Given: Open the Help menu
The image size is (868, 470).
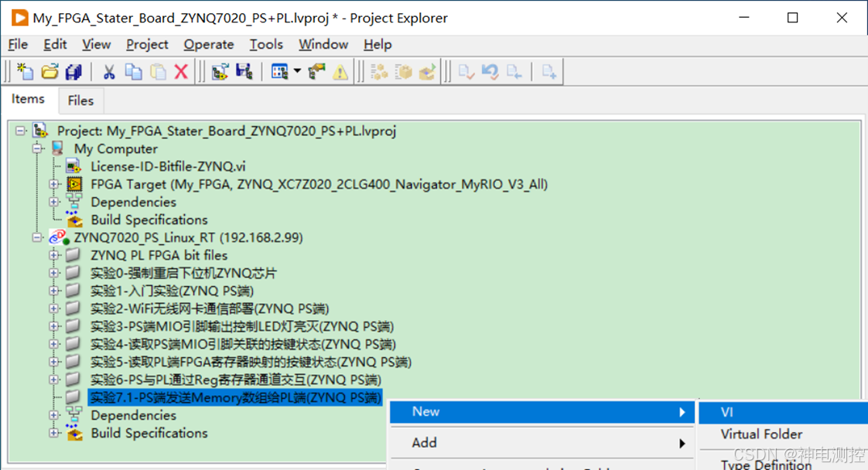Looking at the screenshot, I should pyautogui.click(x=378, y=44).
